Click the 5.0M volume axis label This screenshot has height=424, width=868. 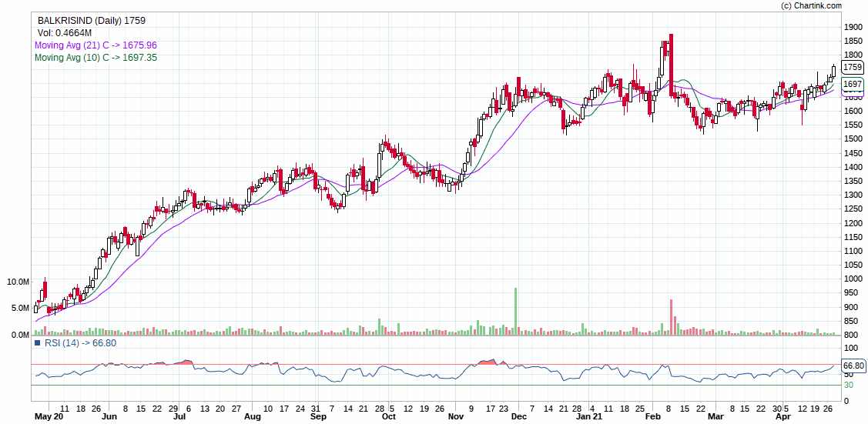point(20,308)
